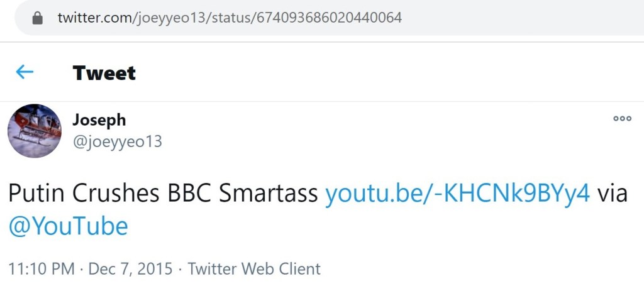Image resolution: width=644 pixels, height=286 pixels.
Task: Open the youtu.be video link
Action: [x=457, y=194]
